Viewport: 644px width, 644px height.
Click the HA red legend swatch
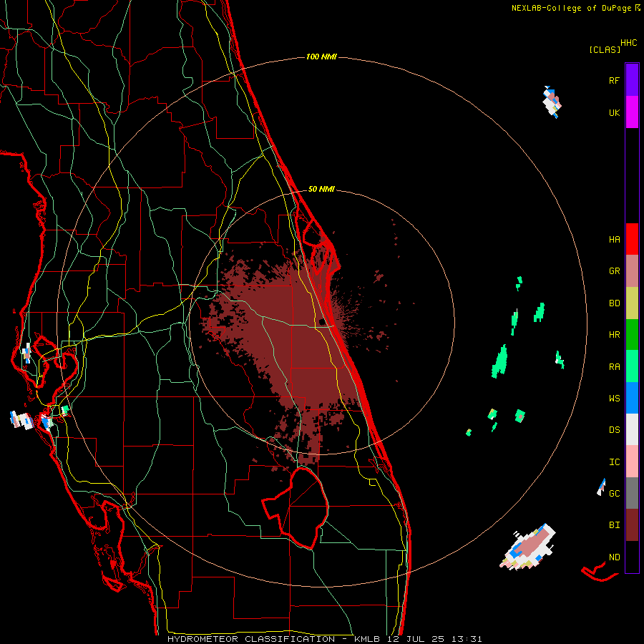(x=632, y=239)
